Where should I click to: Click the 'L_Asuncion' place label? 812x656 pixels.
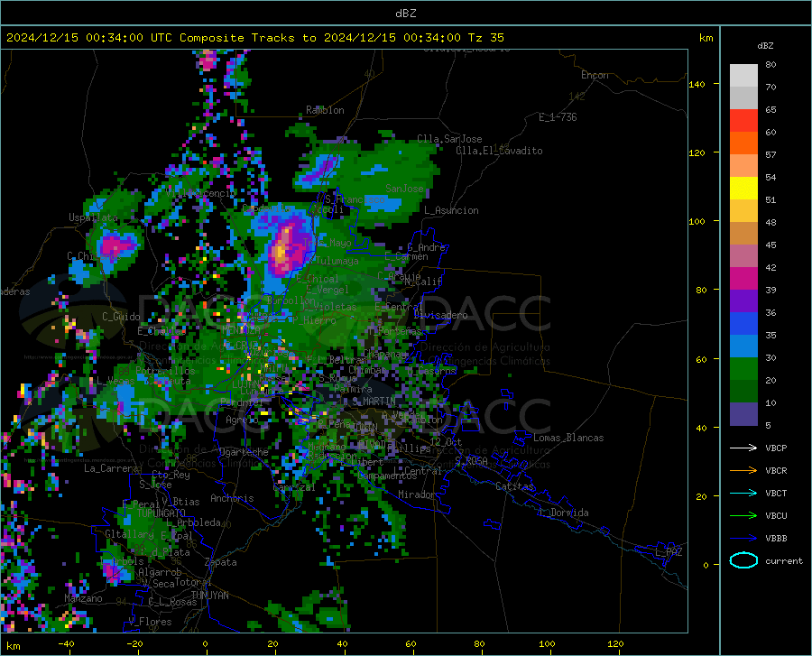click(451, 210)
